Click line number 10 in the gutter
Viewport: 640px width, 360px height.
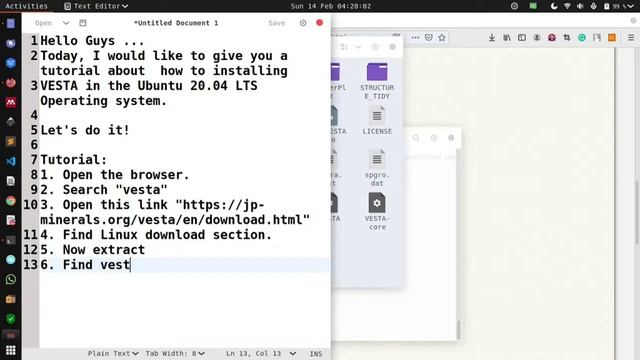31,205
